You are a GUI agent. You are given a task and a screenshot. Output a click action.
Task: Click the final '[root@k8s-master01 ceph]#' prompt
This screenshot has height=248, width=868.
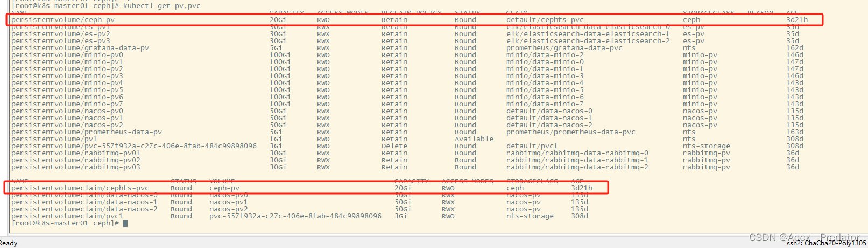[65, 223]
